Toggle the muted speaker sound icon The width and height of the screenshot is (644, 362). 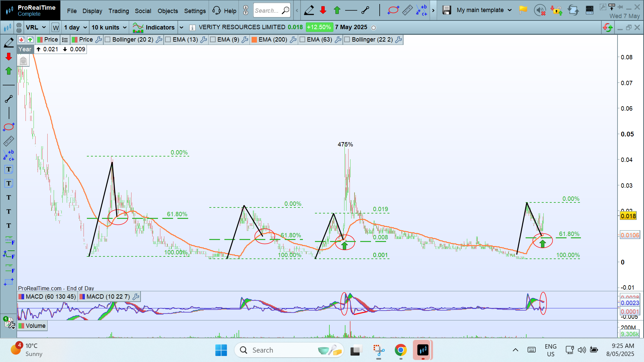[540, 10]
